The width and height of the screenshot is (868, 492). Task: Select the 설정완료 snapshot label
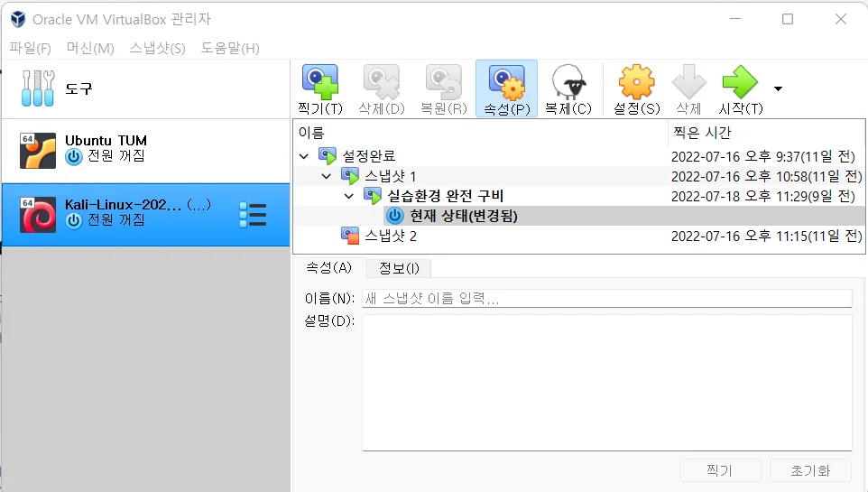(369, 156)
